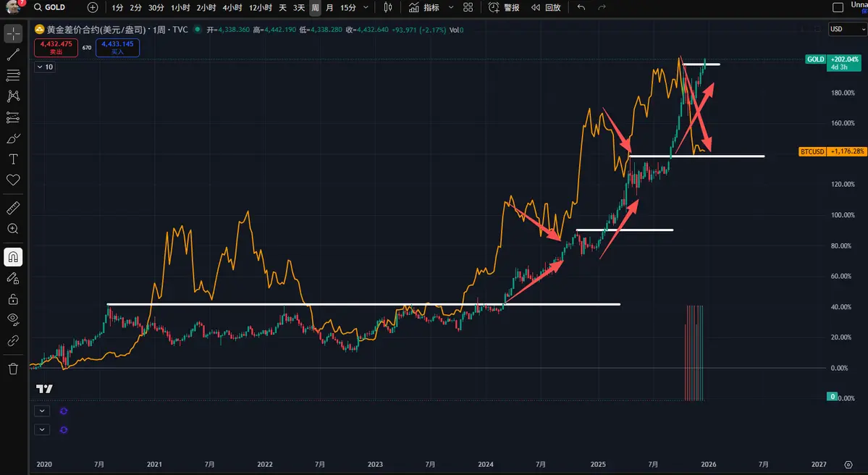Open the 指标 indicators panel
The height and width of the screenshot is (475, 868).
424,7
